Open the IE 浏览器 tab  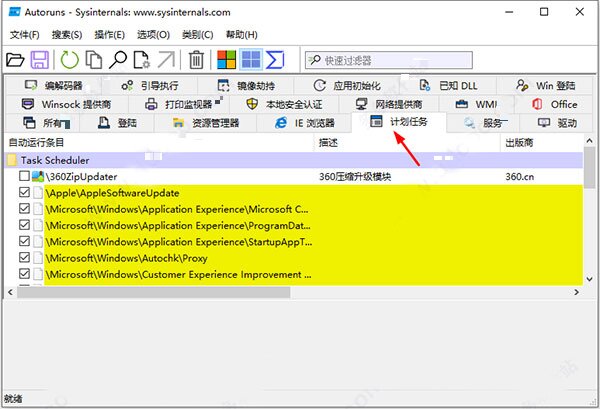(x=304, y=123)
